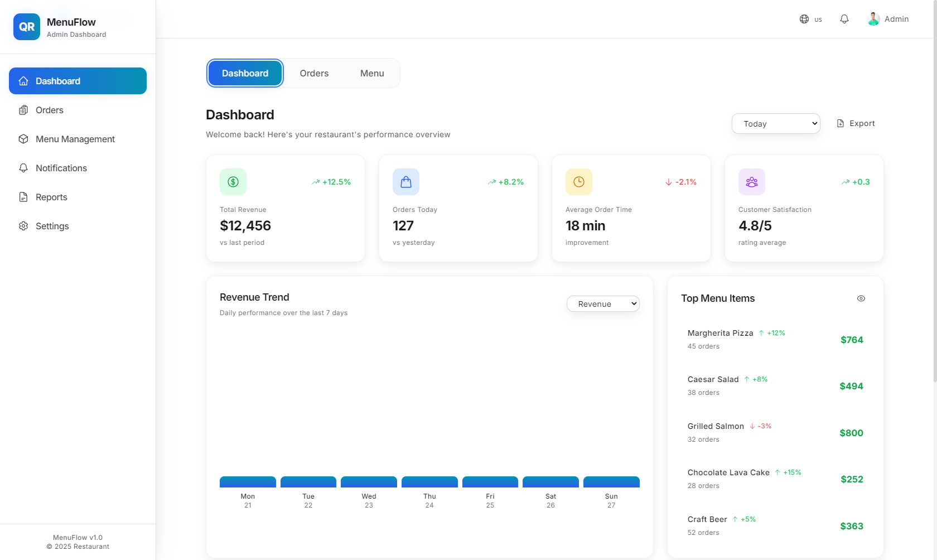The height and width of the screenshot is (560, 937).
Task: Open the language globe selector
Action: (811, 19)
